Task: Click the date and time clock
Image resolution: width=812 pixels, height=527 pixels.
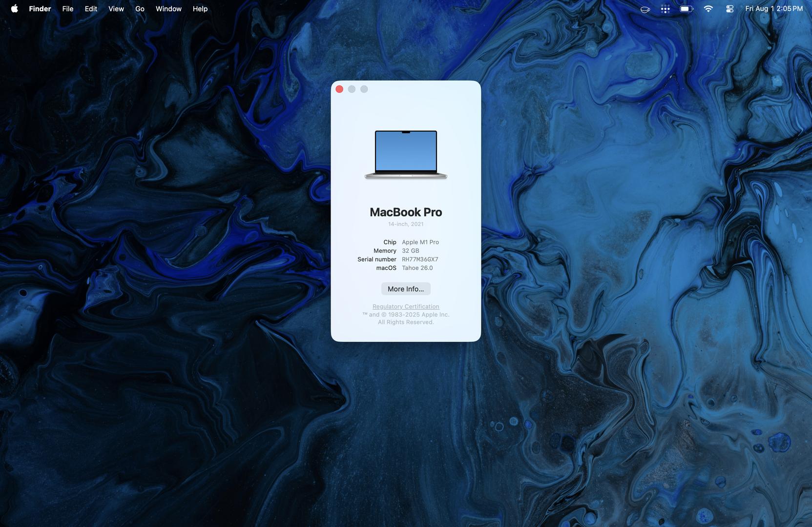Action: (774, 9)
